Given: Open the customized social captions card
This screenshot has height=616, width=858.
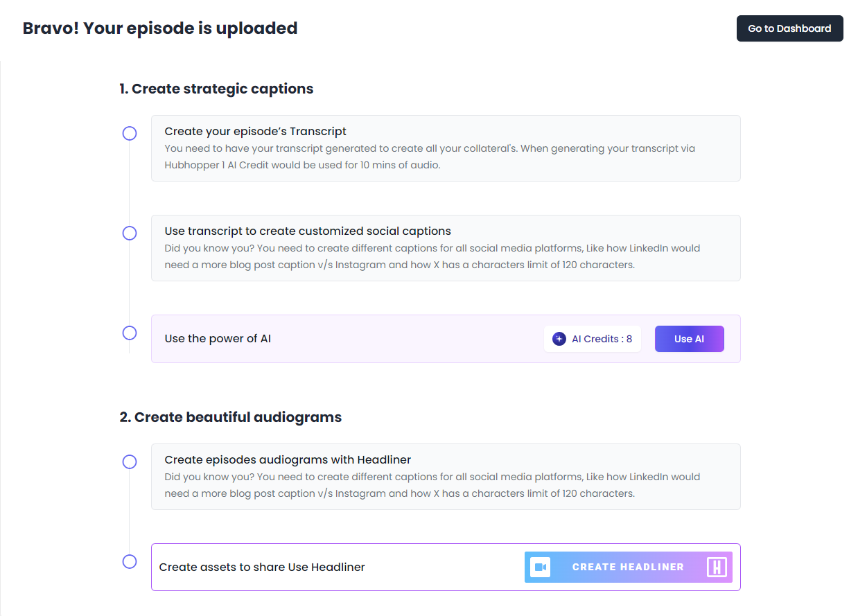Looking at the screenshot, I should pyautogui.click(x=446, y=247).
